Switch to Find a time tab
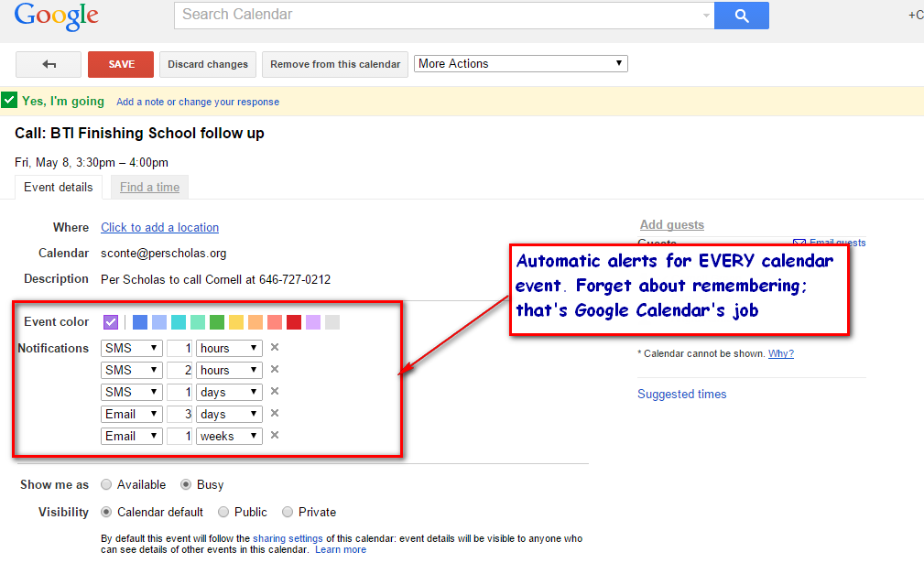 pyautogui.click(x=149, y=188)
